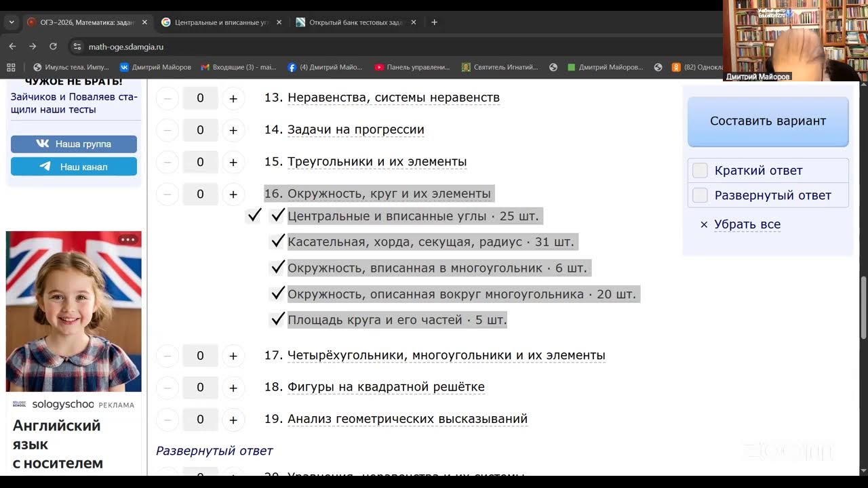Switch to the Открытый банк тестовых заданий tab
The image size is (868, 488).
pyautogui.click(x=357, y=22)
